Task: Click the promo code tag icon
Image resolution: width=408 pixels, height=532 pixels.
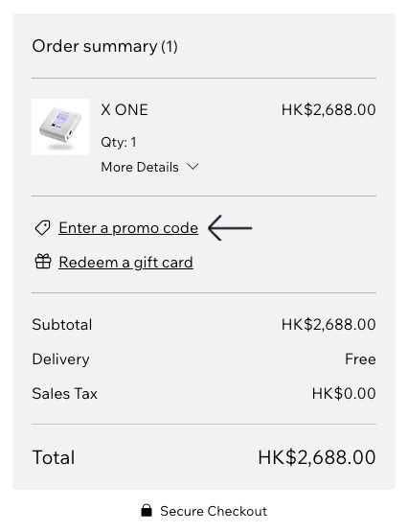Action: 43,228
